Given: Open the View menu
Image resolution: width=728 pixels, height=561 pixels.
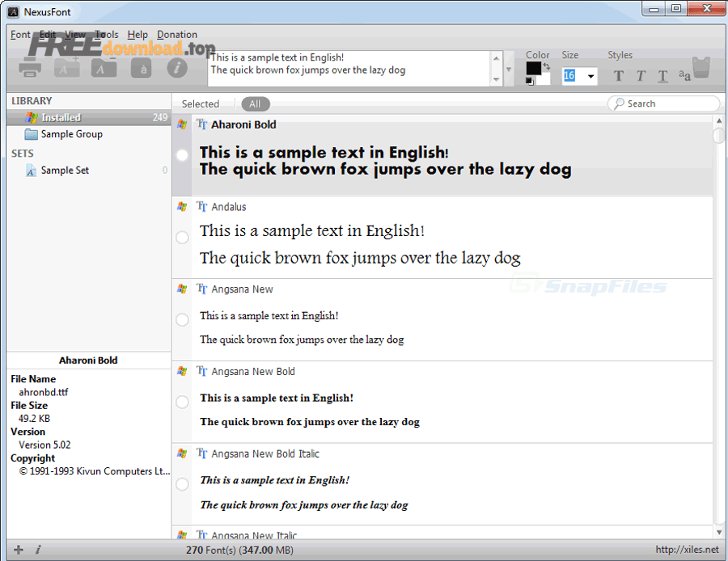Looking at the screenshot, I should click(74, 34).
